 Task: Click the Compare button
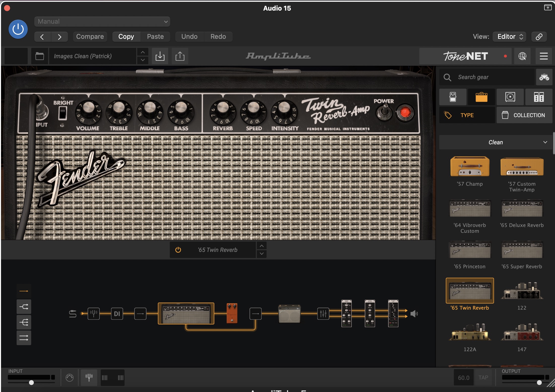click(x=90, y=37)
